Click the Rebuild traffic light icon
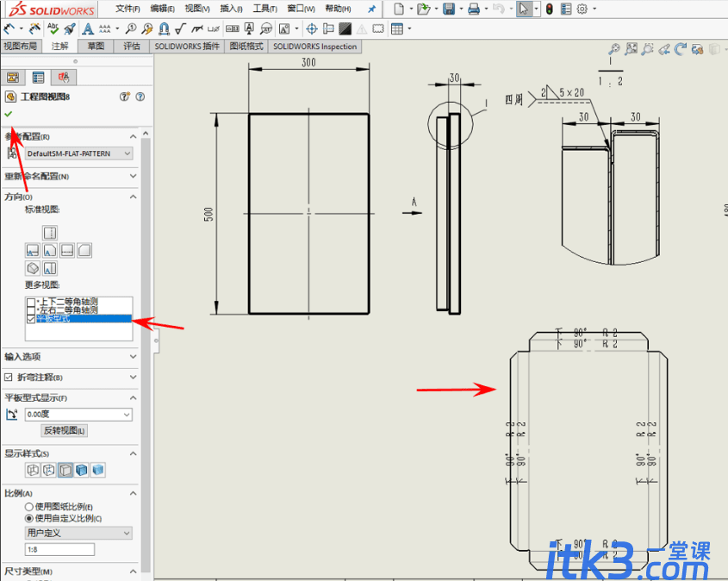This screenshot has width=728, height=581. point(550,9)
